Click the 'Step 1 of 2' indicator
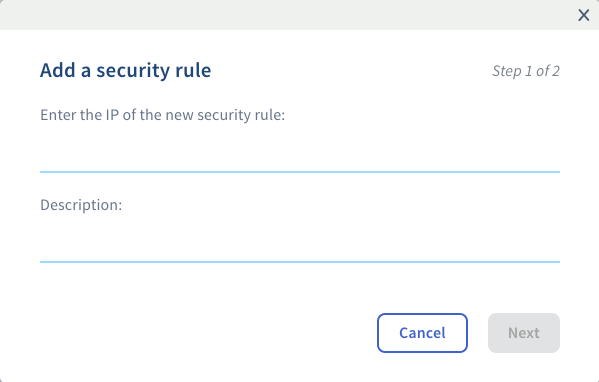The height and width of the screenshot is (382, 599). click(526, 71)
